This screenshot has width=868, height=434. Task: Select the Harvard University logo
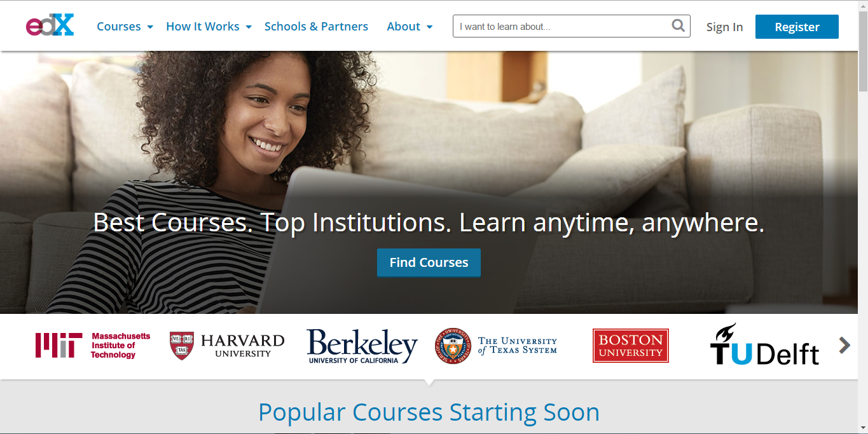pos(227,346)
